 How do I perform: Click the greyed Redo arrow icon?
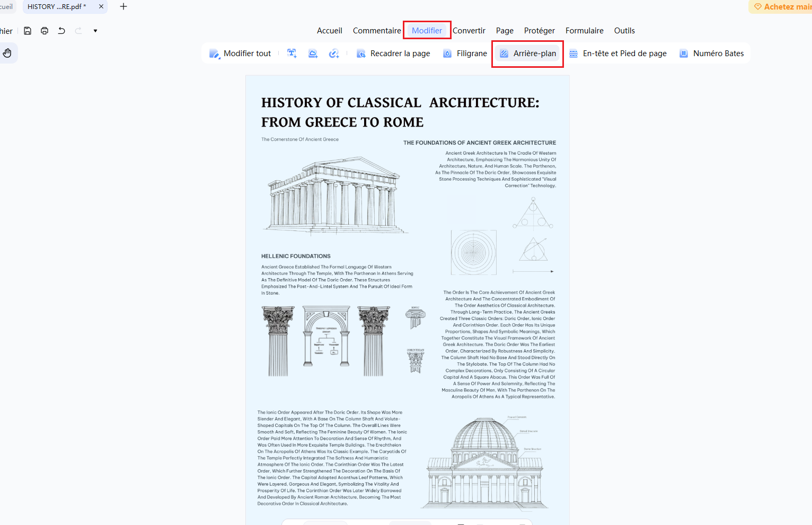tap(78, 31)
